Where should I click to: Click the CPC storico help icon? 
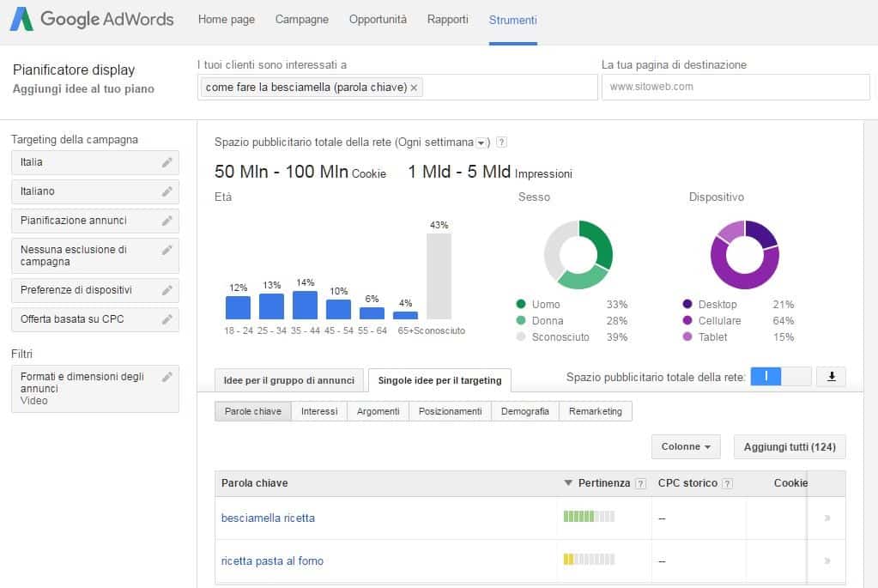click(x=725, y=482)
